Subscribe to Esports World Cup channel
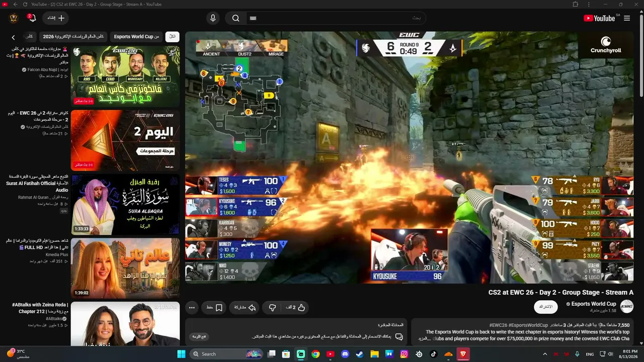This screenshot has height=362, width=644. [545, 307]
